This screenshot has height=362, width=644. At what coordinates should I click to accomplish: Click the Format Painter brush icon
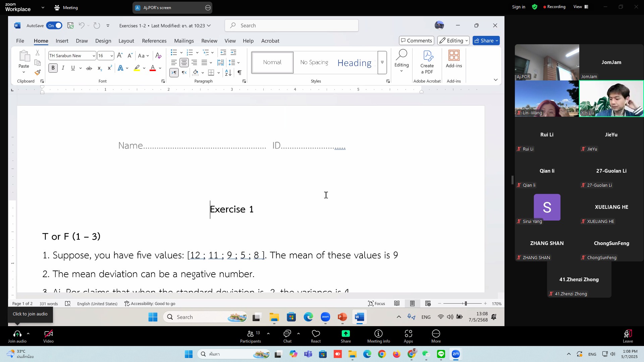(x=38, y=72)
